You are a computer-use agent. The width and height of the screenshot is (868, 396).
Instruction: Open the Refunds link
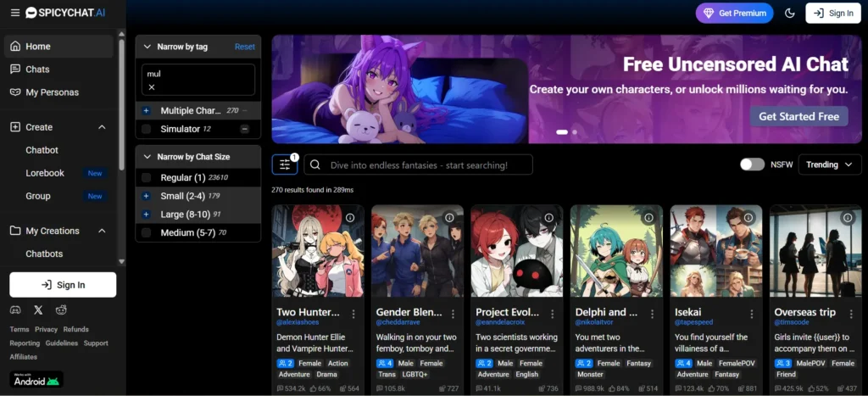pos(75,330)
